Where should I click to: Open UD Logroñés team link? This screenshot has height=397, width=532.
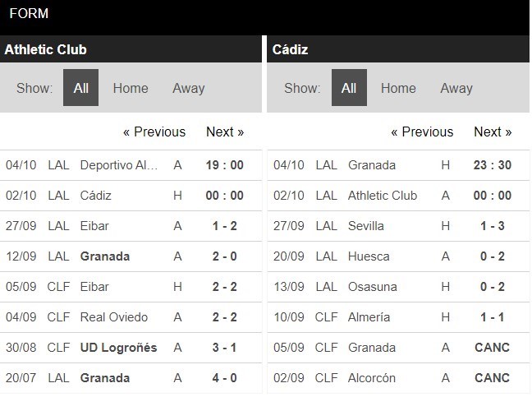tap(118, 348)
